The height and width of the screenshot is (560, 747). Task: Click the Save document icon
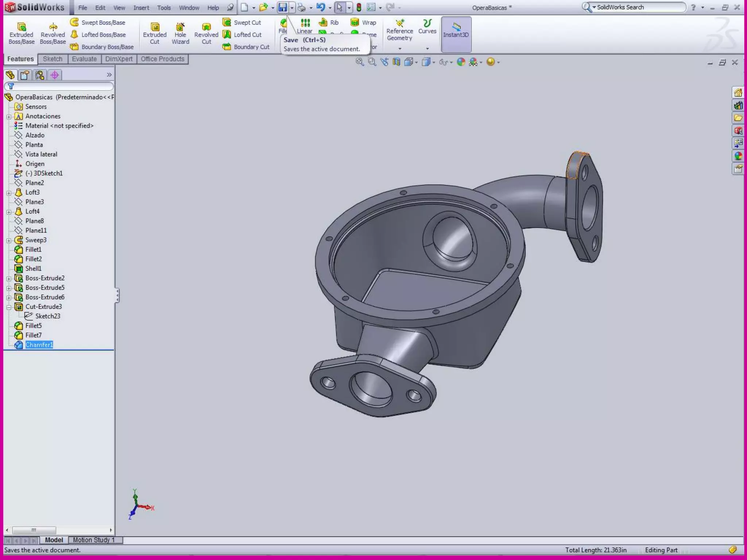[x=283, y=7]
